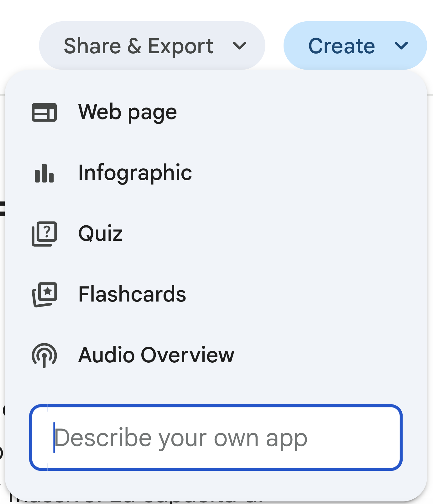Click the ampersand in Share & Export
The width and height of the screenshot is (433, 504).
pos(134,46)
